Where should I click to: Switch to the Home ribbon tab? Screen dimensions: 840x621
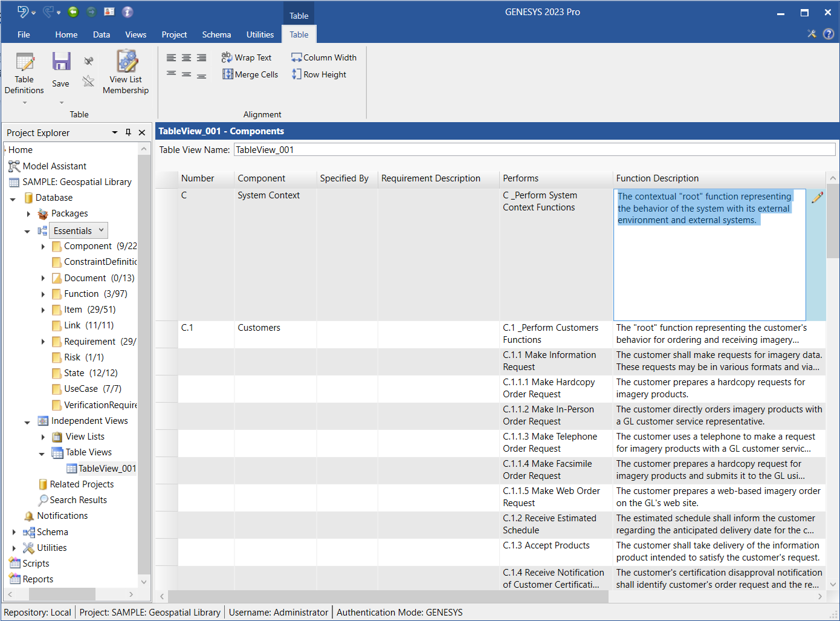[66, 34]
